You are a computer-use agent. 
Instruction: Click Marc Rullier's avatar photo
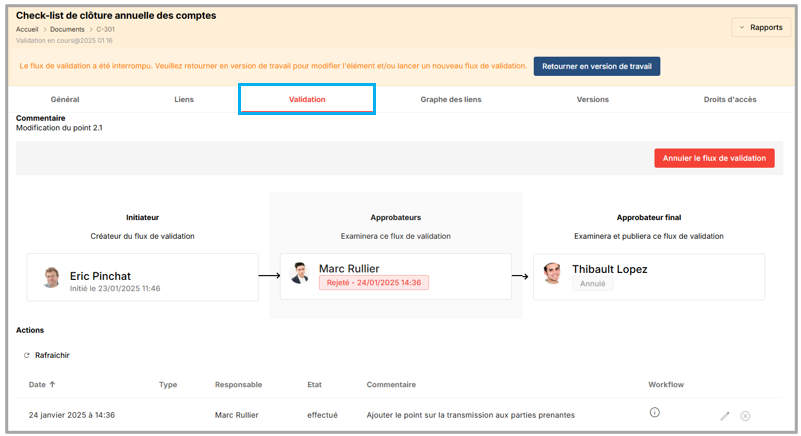point(299,273)
